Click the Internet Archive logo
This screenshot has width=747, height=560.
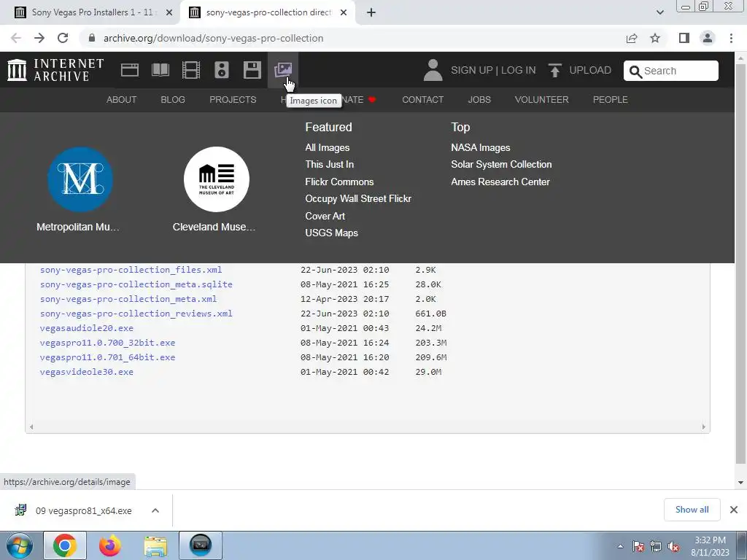click(55, 70)
